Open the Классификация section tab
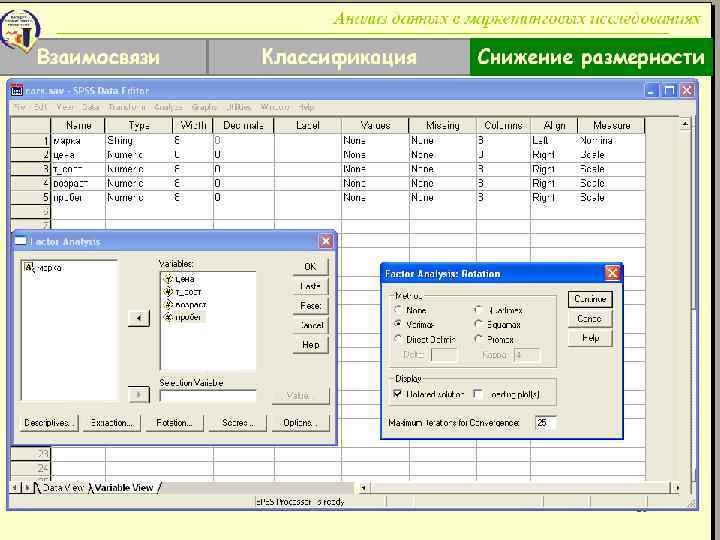The image size is (720, 540). pos(339,57)
